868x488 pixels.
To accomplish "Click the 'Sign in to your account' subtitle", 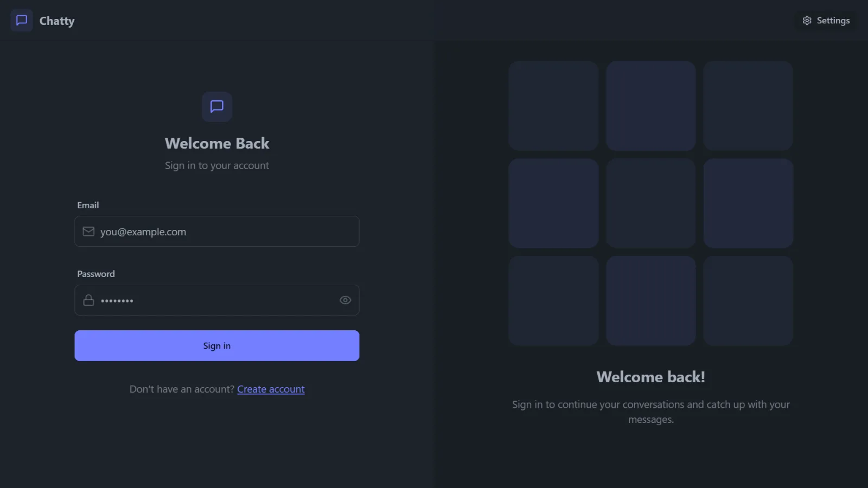I will click(217, 166).
